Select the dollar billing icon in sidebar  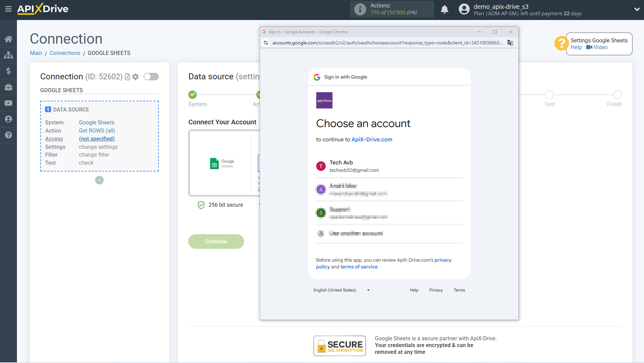tap(8, 71)
